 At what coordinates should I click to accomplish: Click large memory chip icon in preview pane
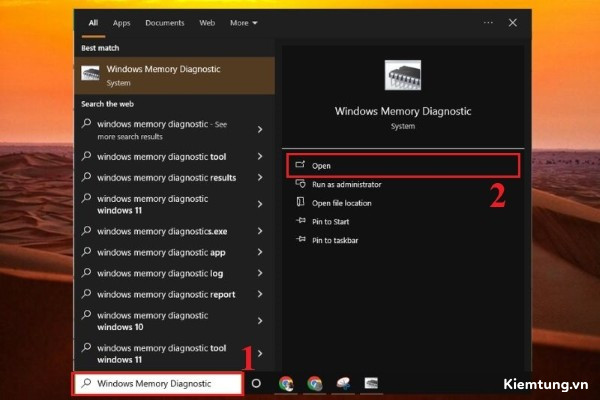(x=403, y=75)
